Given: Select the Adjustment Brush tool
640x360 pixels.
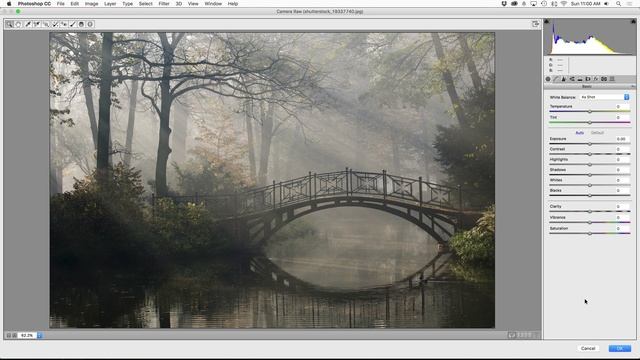Looking at the screenshot, I should click(73, 24).
